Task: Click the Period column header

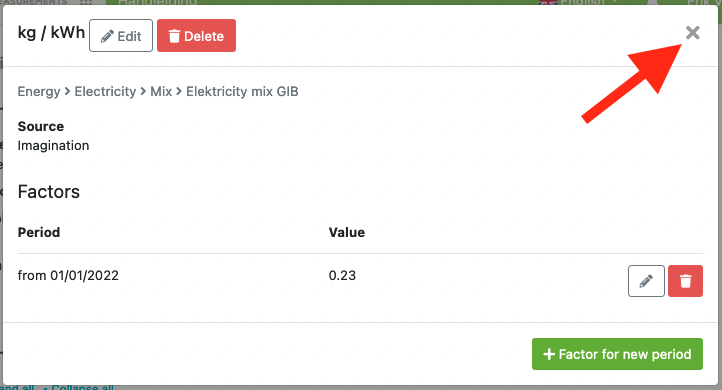Action: [x=39, y=232]
